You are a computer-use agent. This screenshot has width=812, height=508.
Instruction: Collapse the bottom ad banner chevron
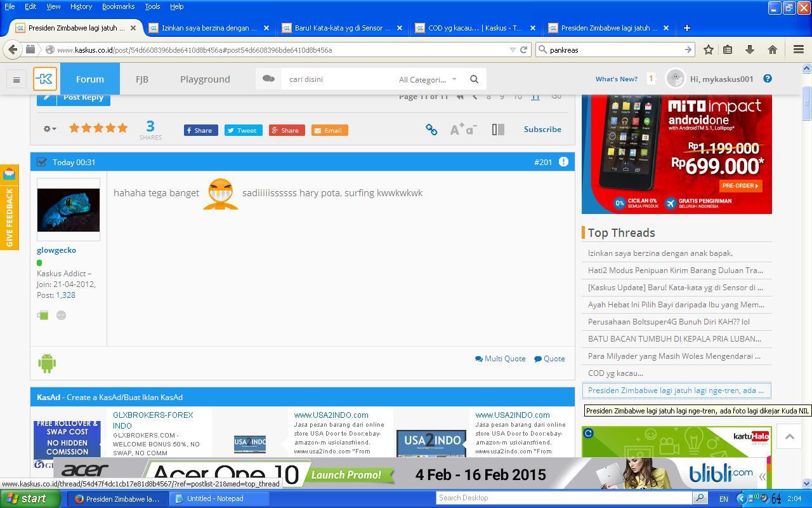tap(763, 476)
